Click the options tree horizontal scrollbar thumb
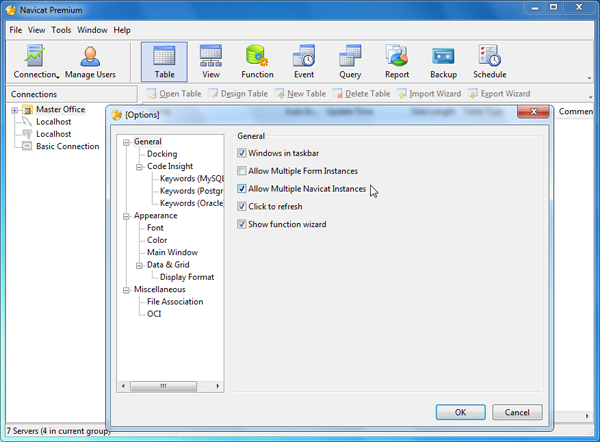Screen dimensions: 600x442 (163, 386)
